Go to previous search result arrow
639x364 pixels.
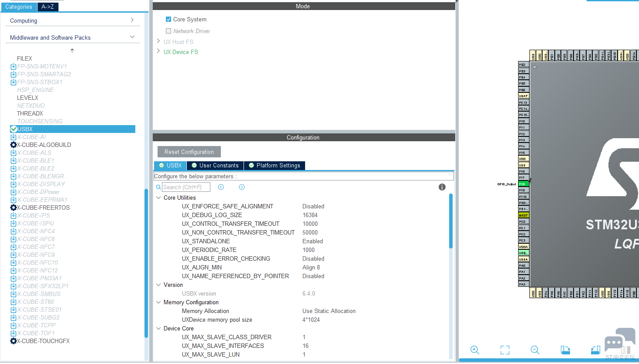221,187
